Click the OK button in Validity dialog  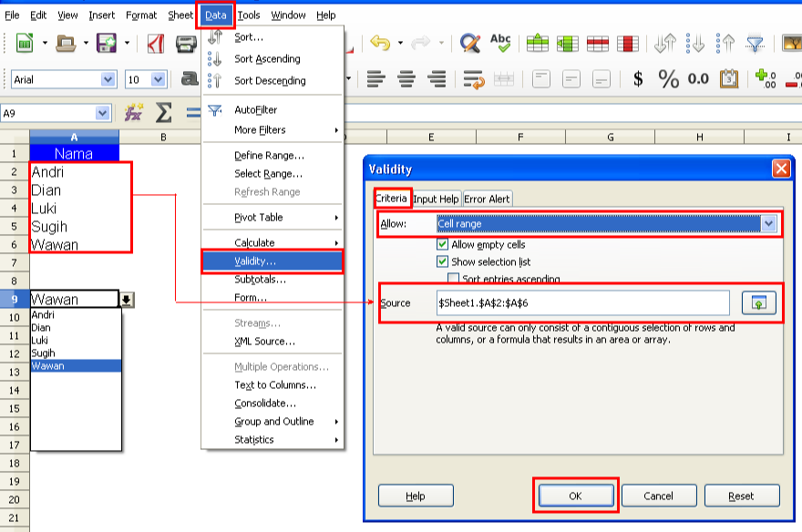(x=576, y=496)
